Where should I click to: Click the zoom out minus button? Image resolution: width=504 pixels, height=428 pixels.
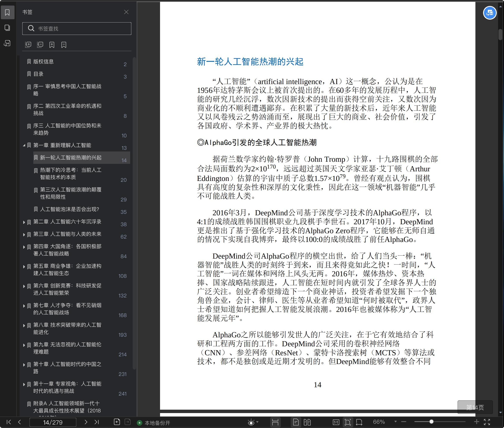point(404,422)
